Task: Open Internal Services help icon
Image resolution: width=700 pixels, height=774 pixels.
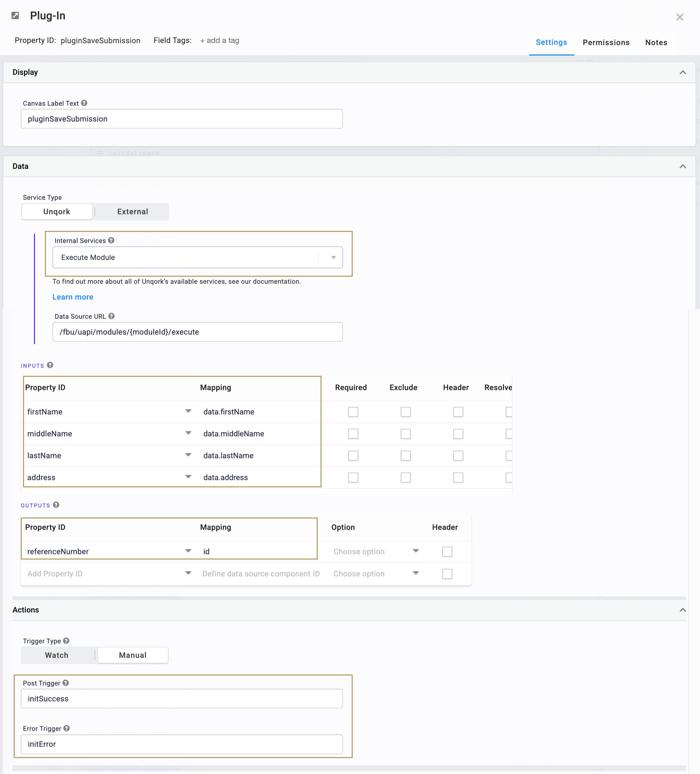Action: point(111,240)
